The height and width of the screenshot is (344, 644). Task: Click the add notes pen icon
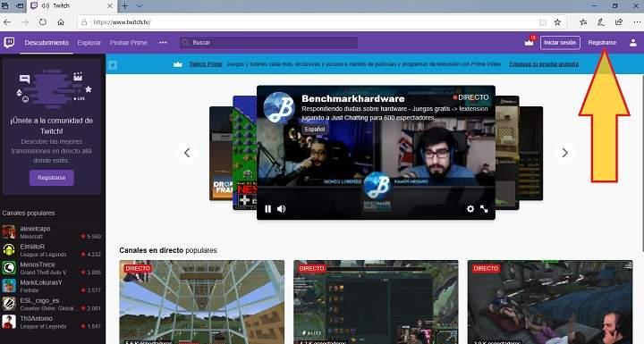pos(601,22)
